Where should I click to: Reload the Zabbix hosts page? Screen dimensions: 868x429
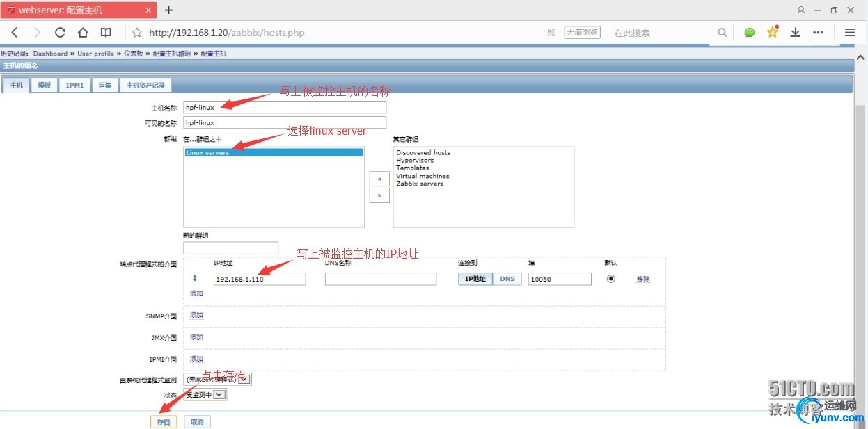pos(60,33)
